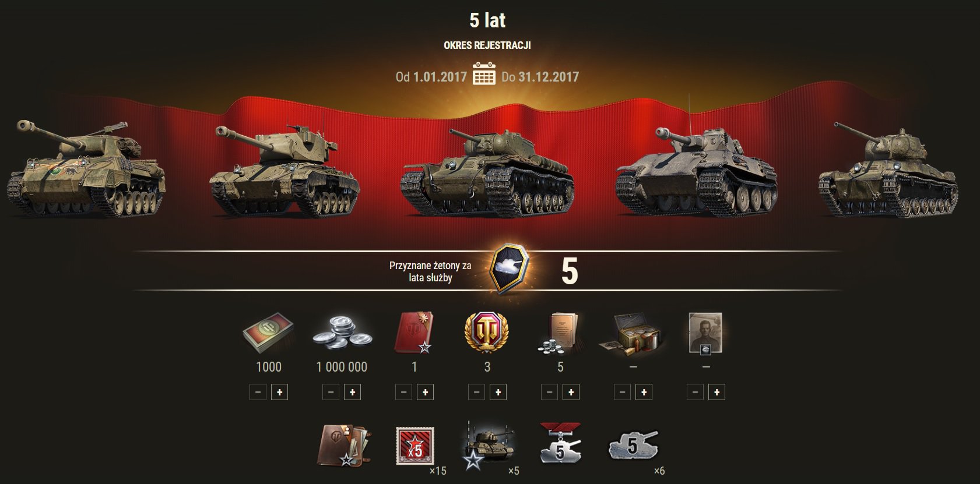Add a supply crate with plus button
The width and height of the screenshot is (980, 484).
644,393
